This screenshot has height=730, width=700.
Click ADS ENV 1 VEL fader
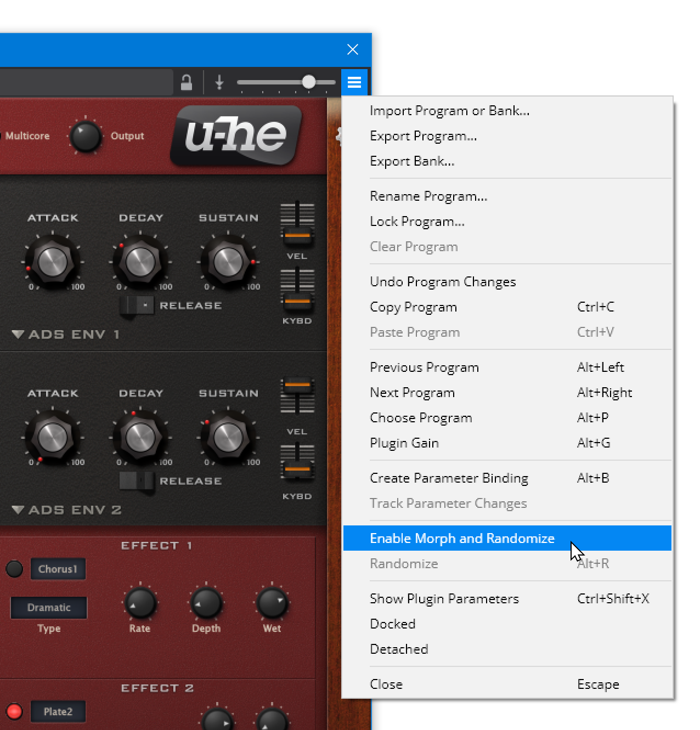click(x=297, y=235)
